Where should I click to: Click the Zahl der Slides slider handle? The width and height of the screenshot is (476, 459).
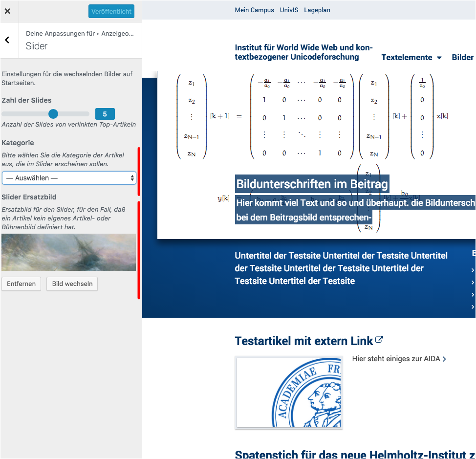click(x=53, y=114)
